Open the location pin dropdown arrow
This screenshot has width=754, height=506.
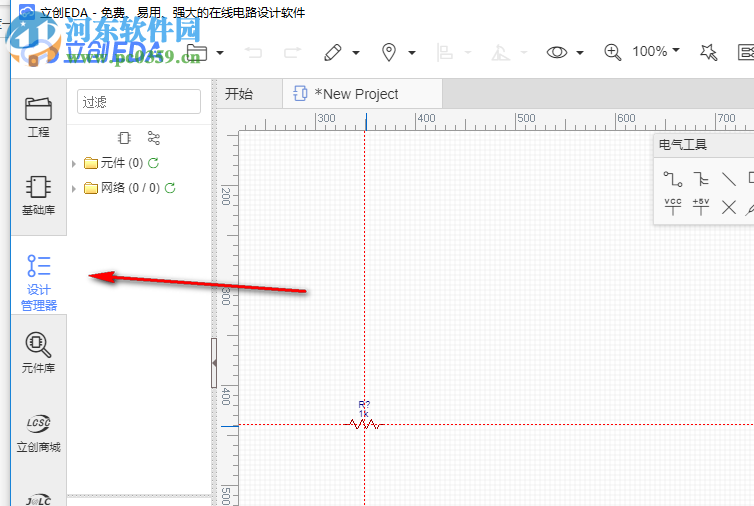412,52
